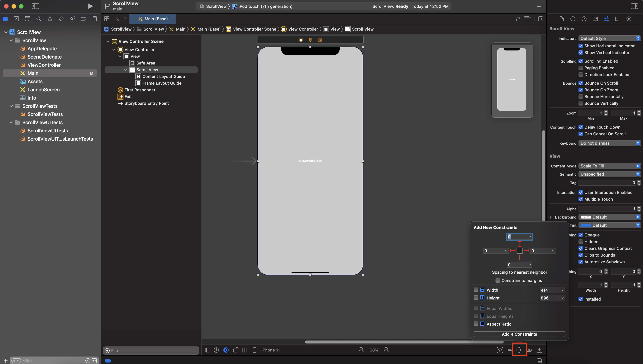The image size is (643, 364).
Task: Open the Indicators Default Style dropdown
Action: point(609,38)
